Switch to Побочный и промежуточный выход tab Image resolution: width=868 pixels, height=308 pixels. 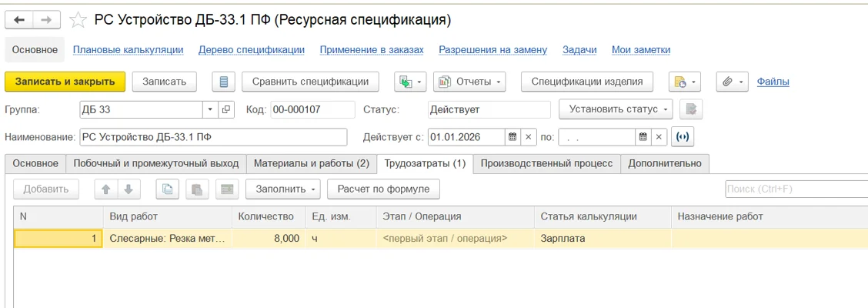[156, 164]
